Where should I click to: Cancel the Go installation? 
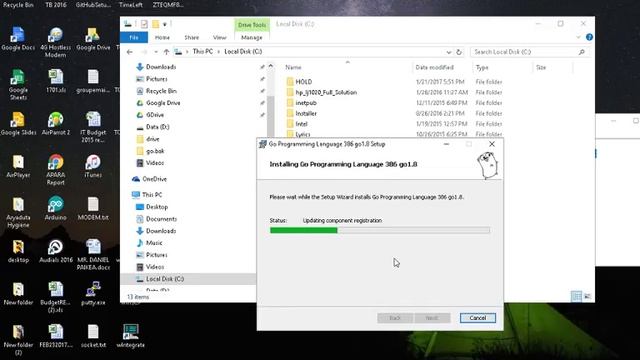point(478,318)
